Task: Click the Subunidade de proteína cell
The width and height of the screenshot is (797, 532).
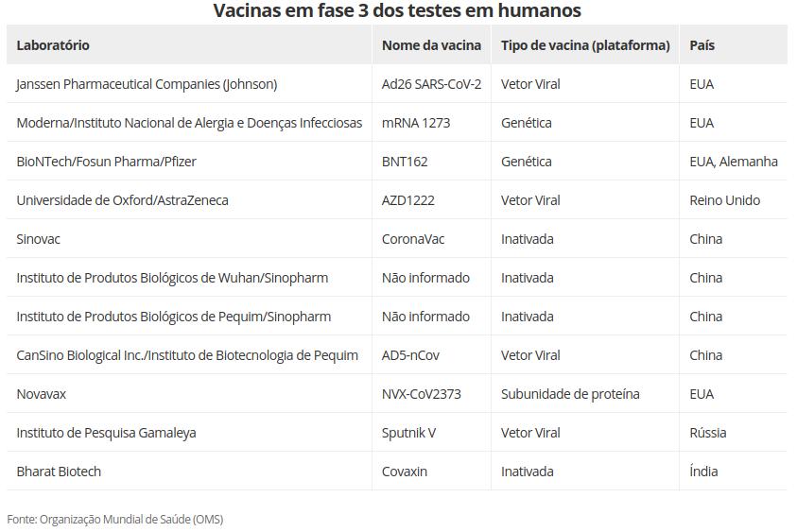Action: pyautogui.click(x=569, y=394)
